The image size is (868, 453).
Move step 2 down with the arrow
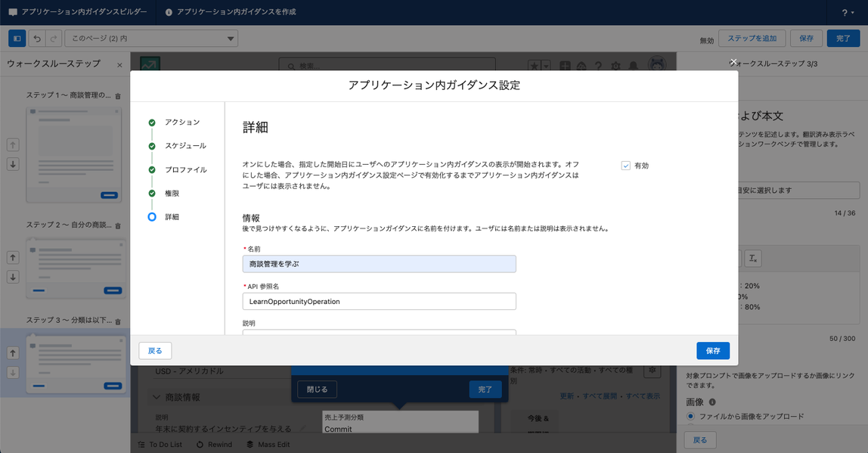13,277
